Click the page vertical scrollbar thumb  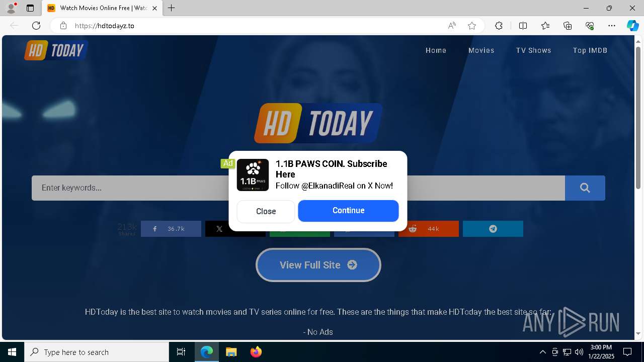click(x=638, y=118)
